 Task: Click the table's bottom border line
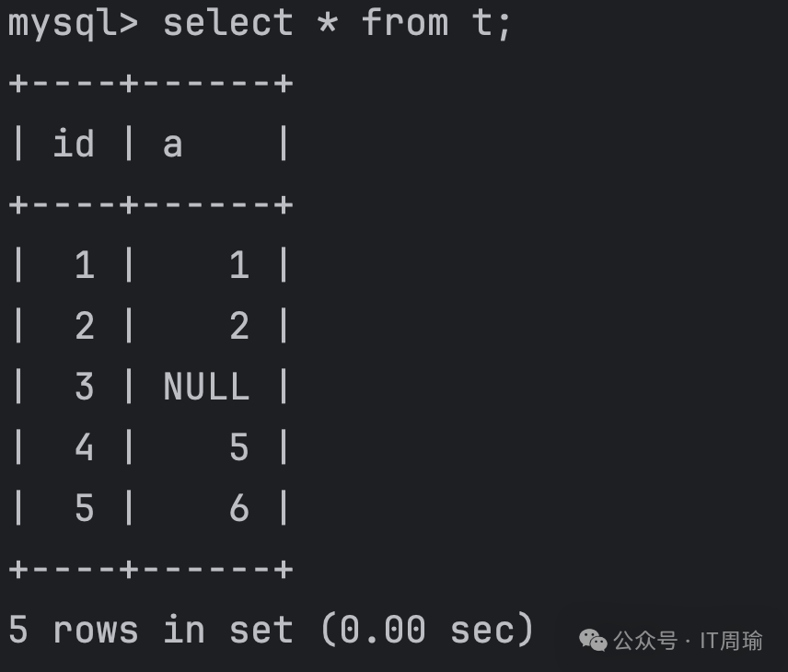click(x=150, y=569)
